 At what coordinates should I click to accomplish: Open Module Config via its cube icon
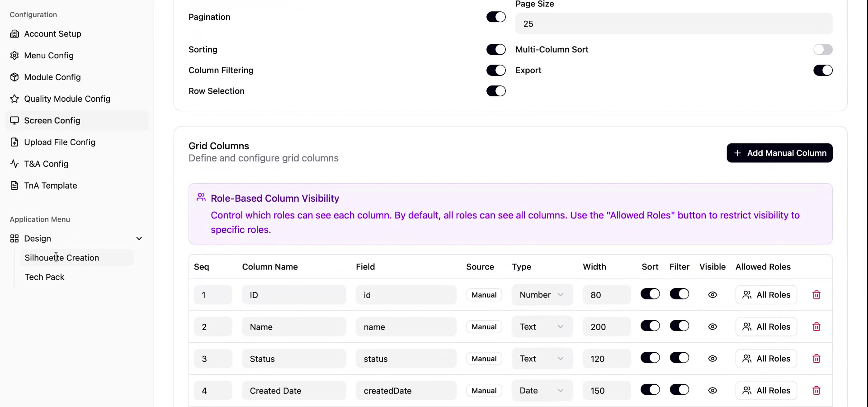tap(14, 77)
